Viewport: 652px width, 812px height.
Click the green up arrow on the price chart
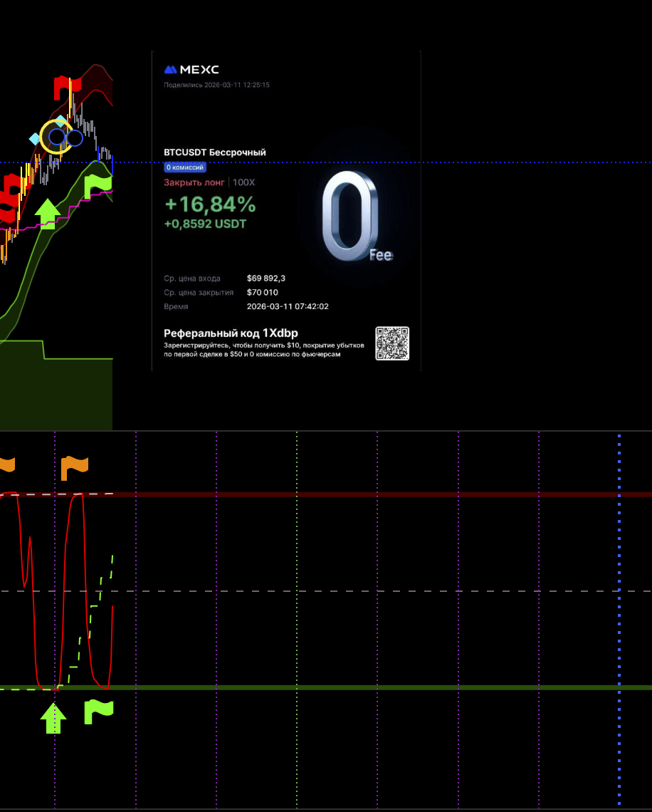pos(48,214)
